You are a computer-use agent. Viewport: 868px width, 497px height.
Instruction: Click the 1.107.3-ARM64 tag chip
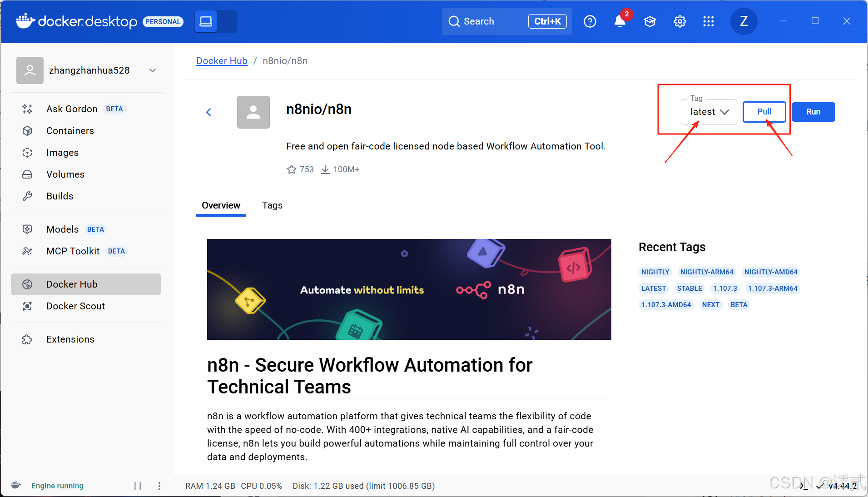773,288
